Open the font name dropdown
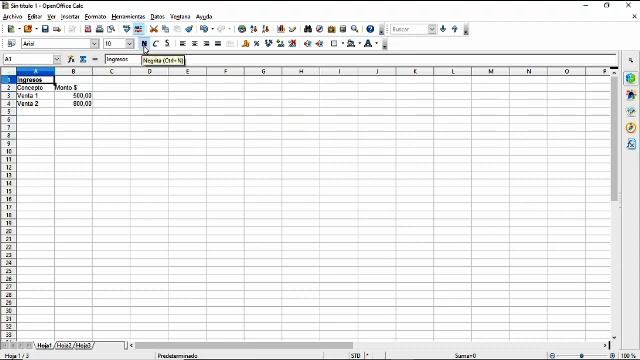Screen dimensions: 640x360 coord(95,43)
